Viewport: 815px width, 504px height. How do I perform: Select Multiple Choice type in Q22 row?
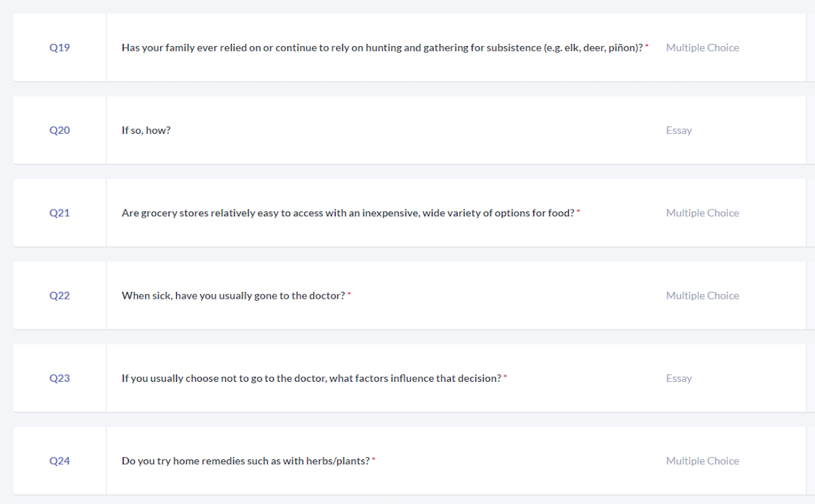[x=702, y=296]
